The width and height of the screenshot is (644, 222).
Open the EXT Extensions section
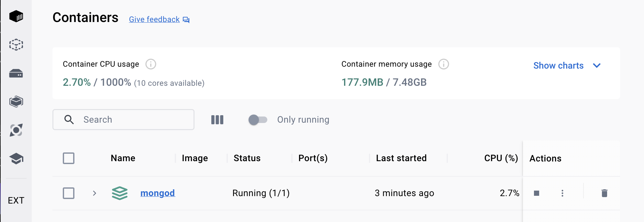(x=17, y=200)
